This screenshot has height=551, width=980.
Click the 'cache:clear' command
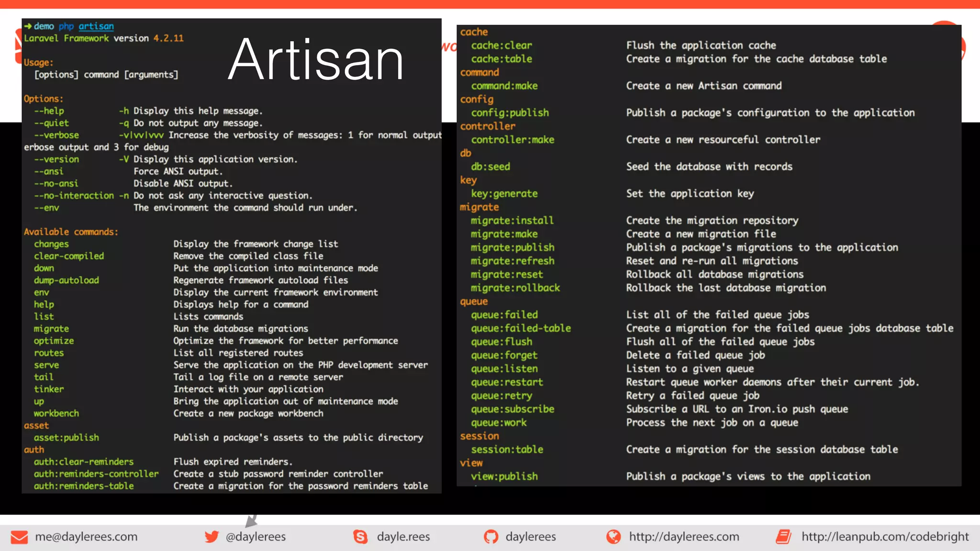pyautogui.click(x=501, y=45)
